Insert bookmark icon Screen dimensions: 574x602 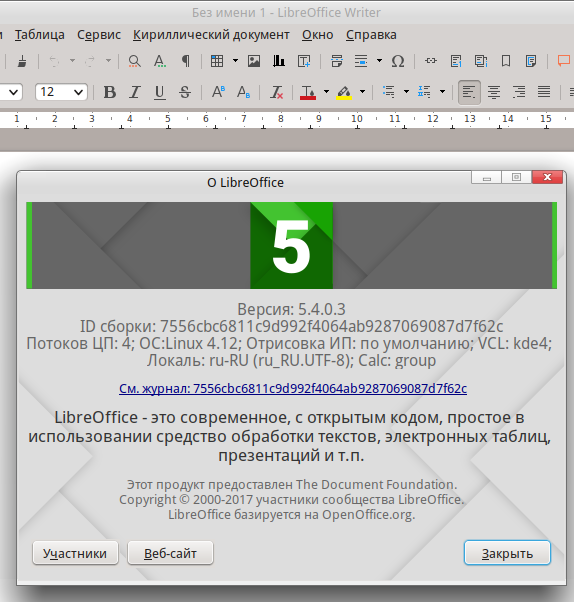coord(506,61)
